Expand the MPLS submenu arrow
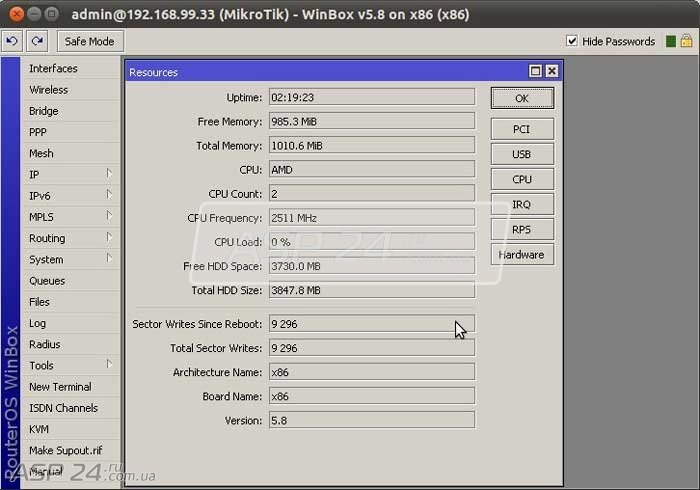The width and height of the screenshot is (700, 490). coord(109,216)
